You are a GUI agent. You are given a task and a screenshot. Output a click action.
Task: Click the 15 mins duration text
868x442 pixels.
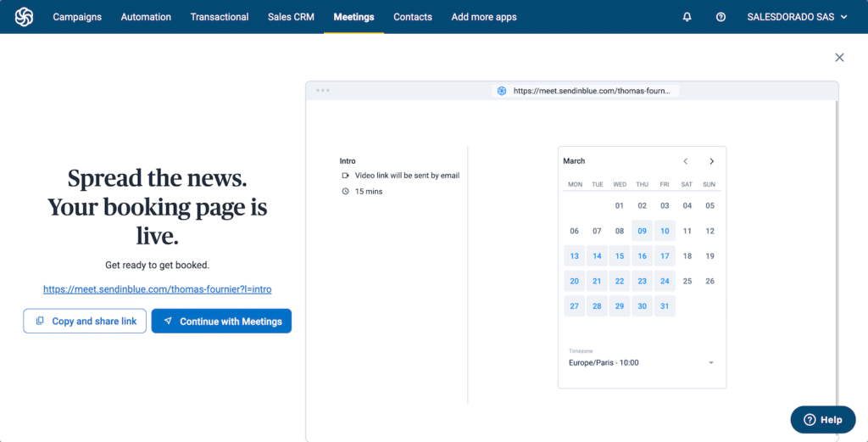(x=369, y=192)
